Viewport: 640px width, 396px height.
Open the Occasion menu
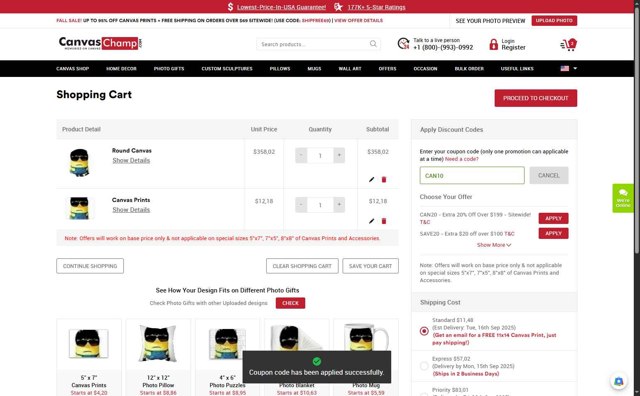[x=425, y=69]
